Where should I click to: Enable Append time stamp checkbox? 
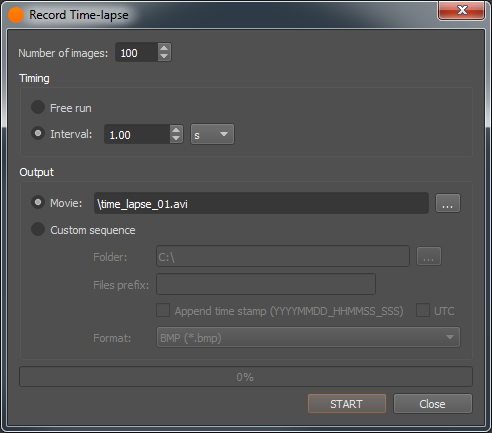click(163, 310)
